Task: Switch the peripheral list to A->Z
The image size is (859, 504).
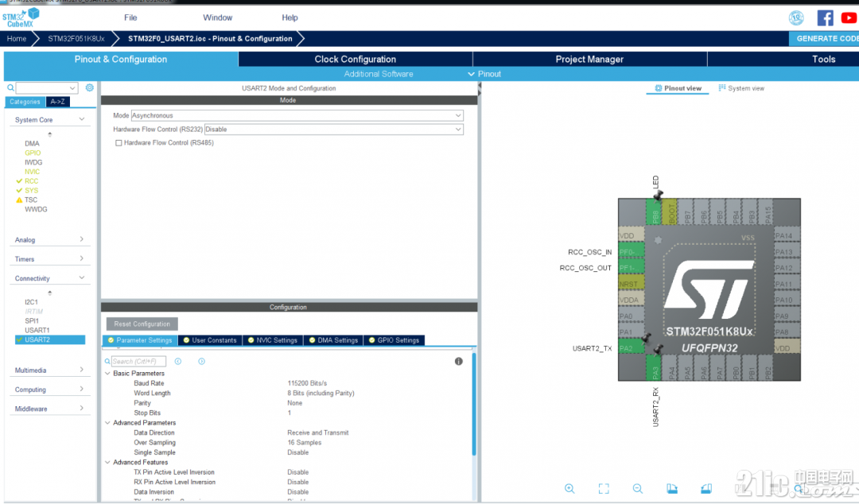Action: point(57,102)
